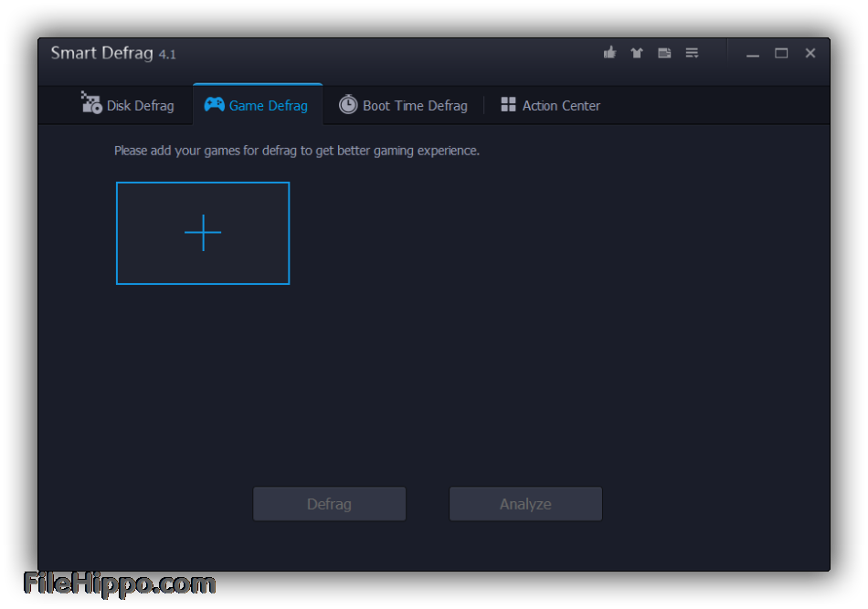The image size is (868, 609).
Task: Go to the Action Center tab
Action: coord(561,106)
